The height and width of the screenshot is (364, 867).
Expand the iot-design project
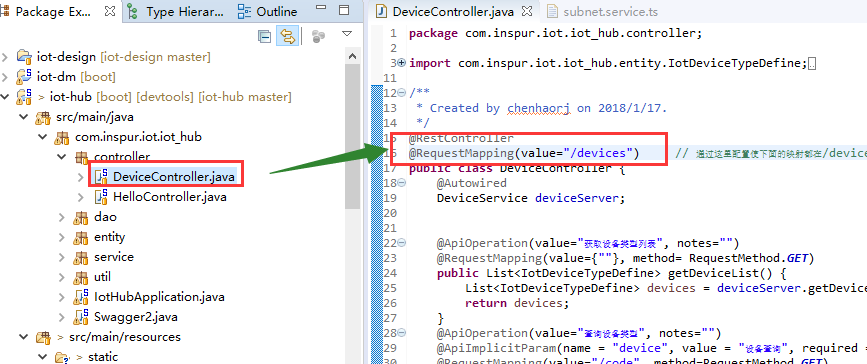point(5,56)
